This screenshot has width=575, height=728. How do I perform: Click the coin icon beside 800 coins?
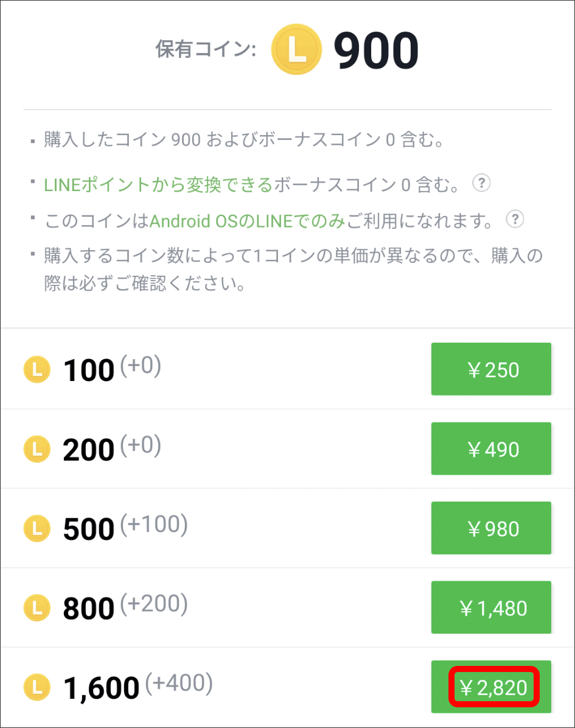pyautogui.click(x=37, y=607)
